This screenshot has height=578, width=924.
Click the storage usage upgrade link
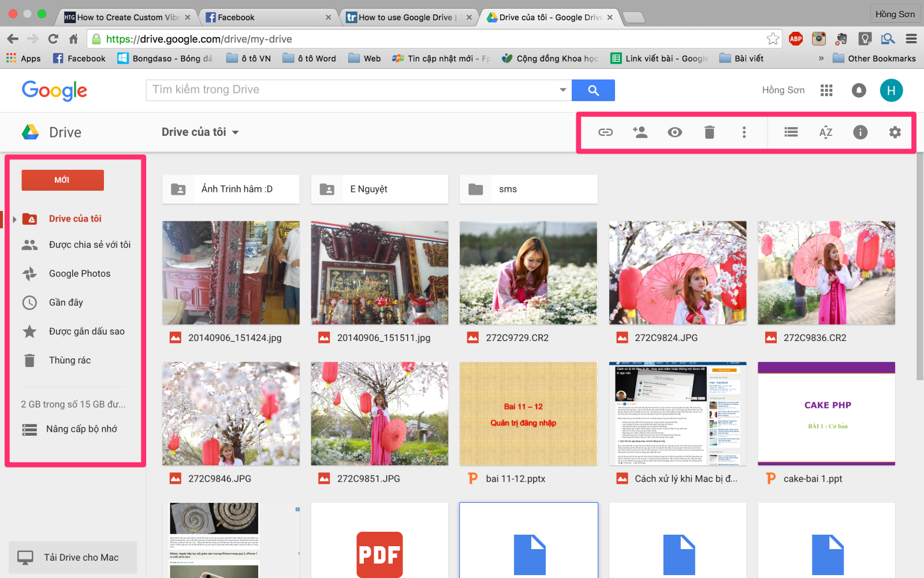(x=73, y=428)
